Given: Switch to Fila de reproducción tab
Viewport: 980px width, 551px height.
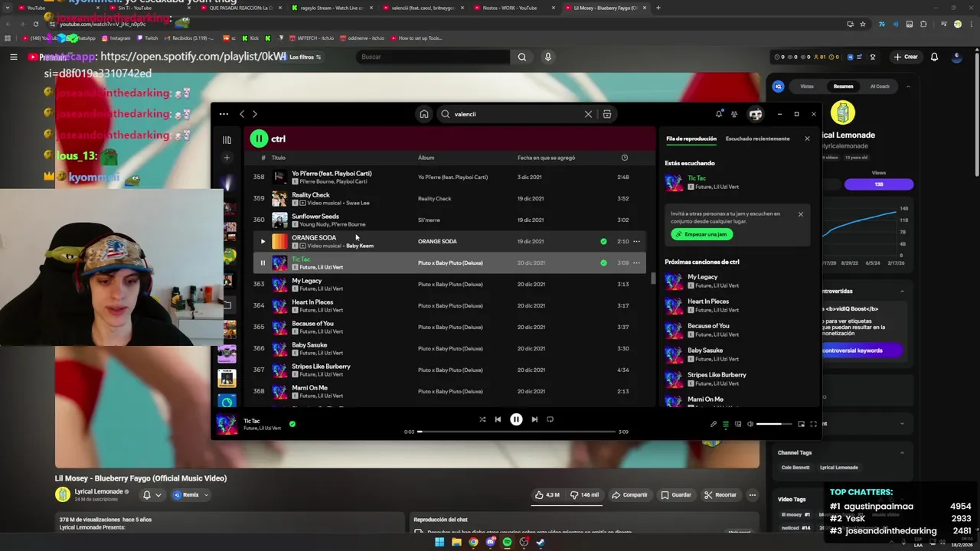Looking at the screenshot, I should click(x=691, y=139).
